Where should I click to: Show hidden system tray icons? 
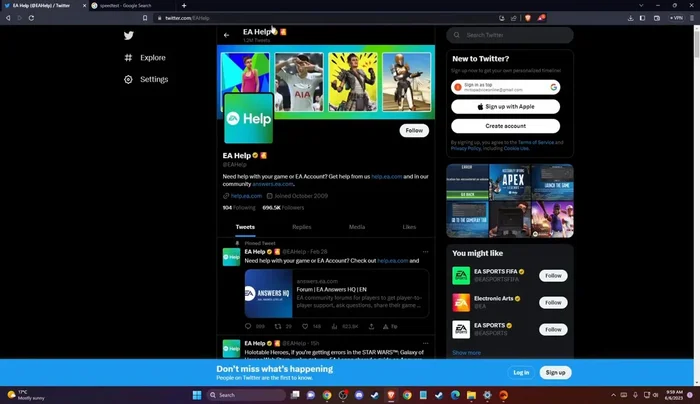613,395
